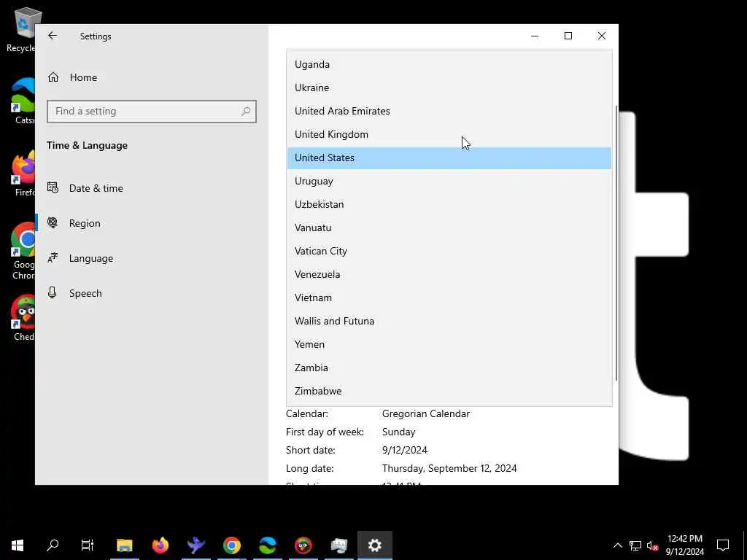Pick Zambia from the country list
Image resolution: width=747 pixels, height=560 pixels.
pos(449,367)
